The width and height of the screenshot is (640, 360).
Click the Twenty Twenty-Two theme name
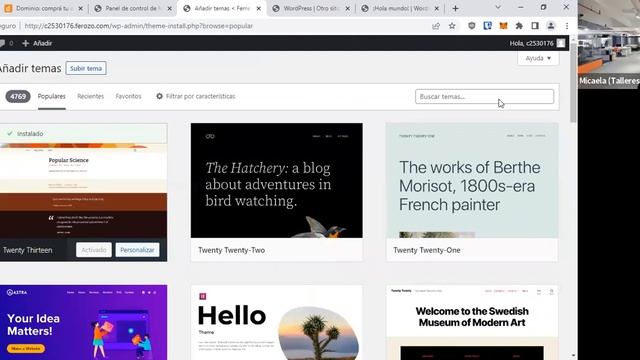231,250
